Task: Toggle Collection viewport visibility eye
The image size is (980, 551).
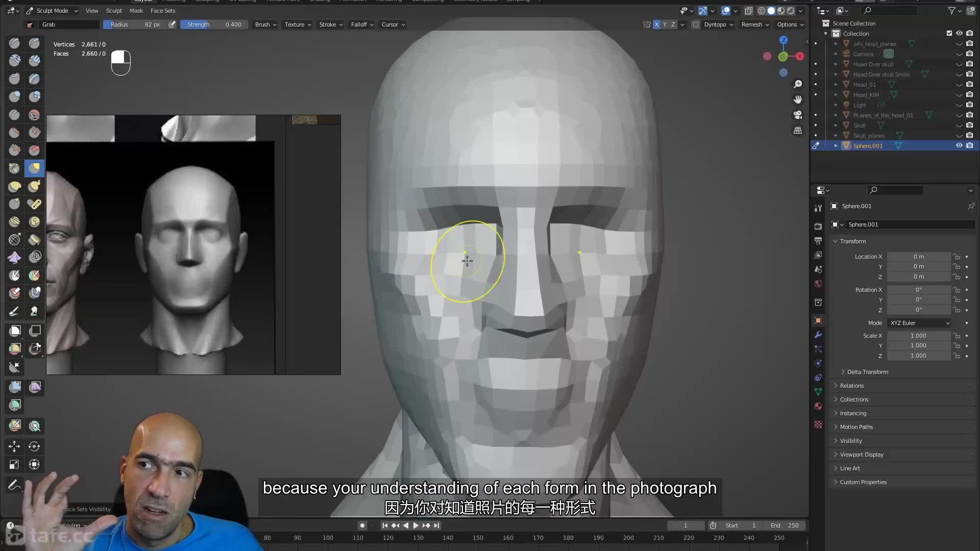Action: (x=959, y=33)
